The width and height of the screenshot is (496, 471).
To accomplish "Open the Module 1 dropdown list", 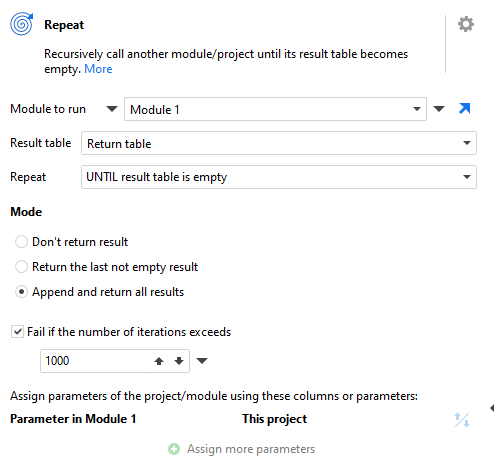I will pyautogui.click(x=416, y=109).
